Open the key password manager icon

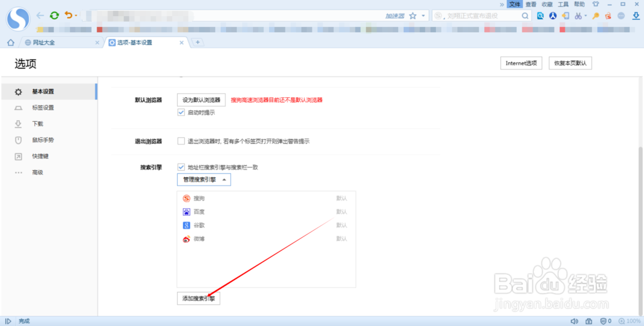click(596, 16)
